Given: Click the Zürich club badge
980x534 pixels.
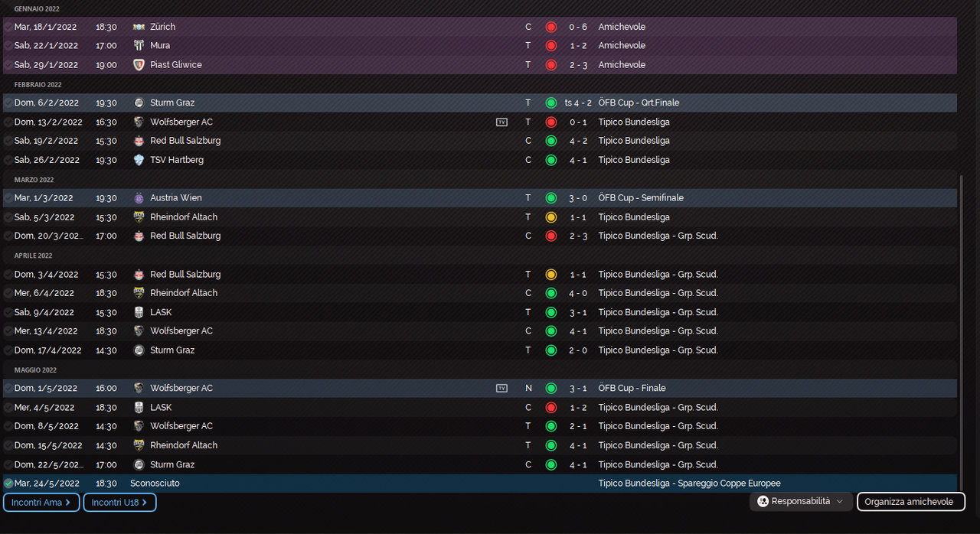Looking at the screenshot, I should click(x=139, y=27).
